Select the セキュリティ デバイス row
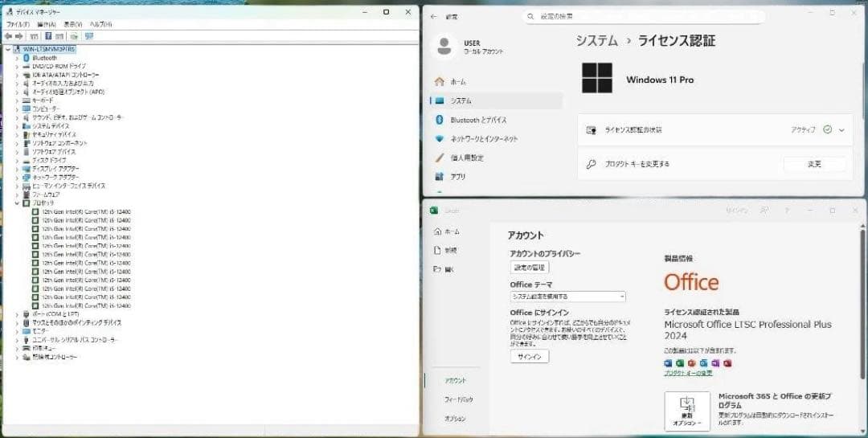The image size is (868, 438). 50,134
